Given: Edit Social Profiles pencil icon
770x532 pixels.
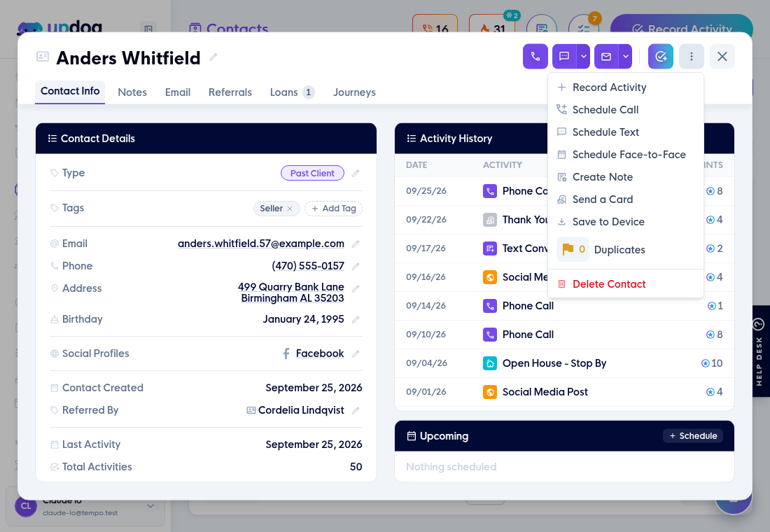Looking at the screenshot, I should (x=356, y=353).
